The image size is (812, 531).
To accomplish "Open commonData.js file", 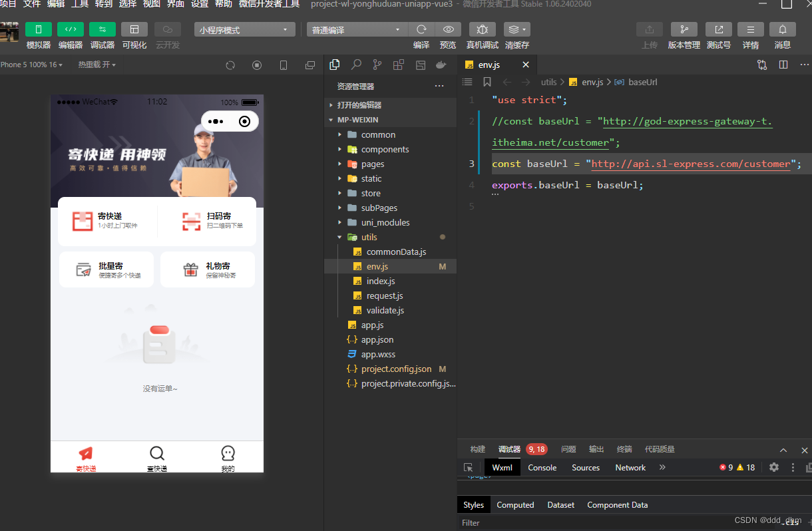I will [390, 252].
